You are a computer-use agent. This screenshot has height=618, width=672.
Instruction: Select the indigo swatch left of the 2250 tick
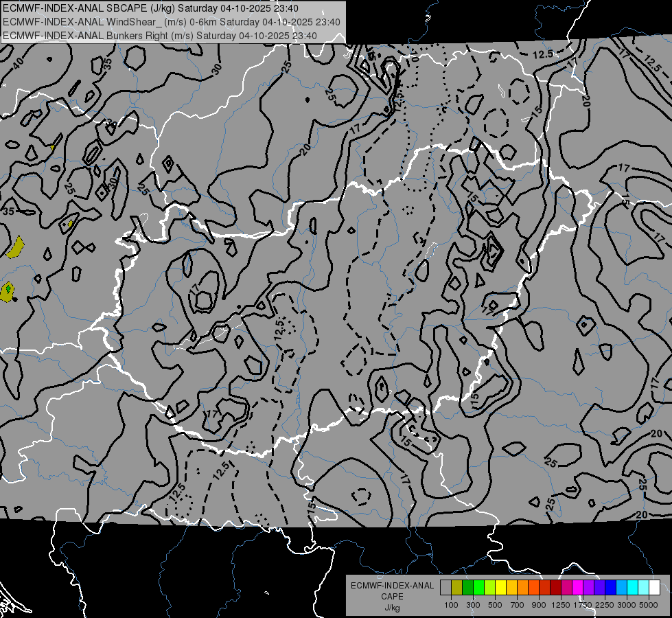click(x=599, y=588)
